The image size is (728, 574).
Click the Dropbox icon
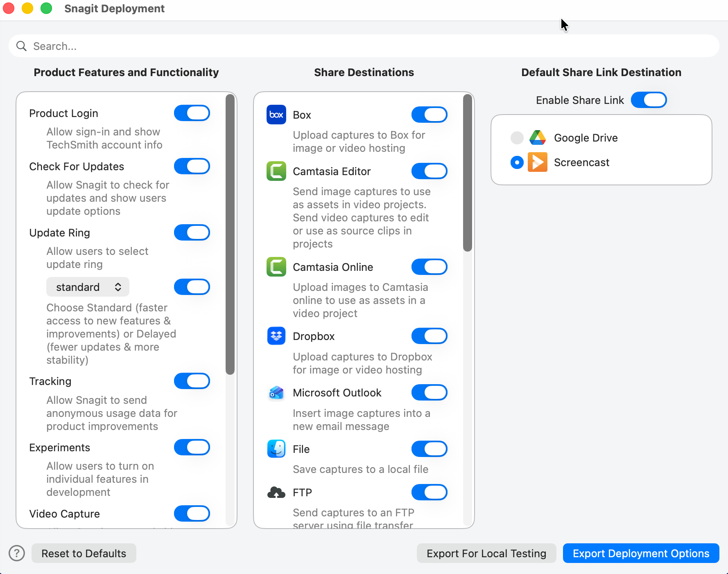click(x=276, y=336)
